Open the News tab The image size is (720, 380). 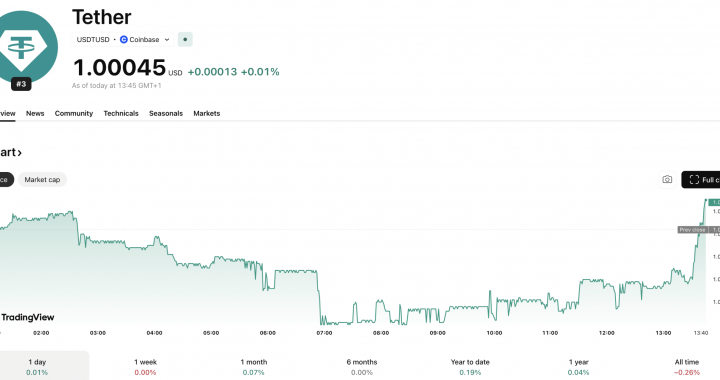click(35, 113)
